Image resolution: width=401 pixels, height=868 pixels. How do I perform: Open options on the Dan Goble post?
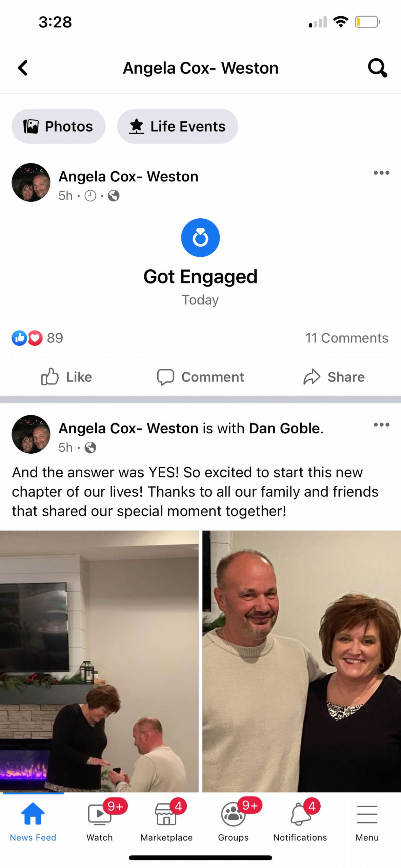[381, 425]
